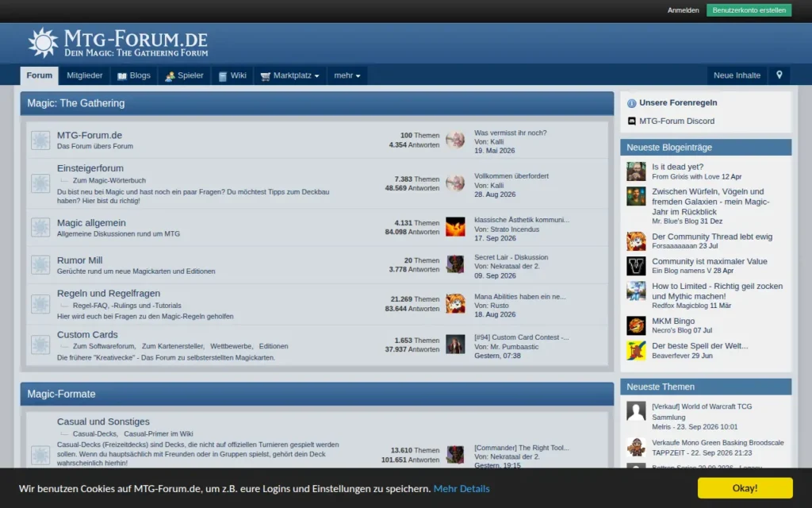
Task: Open Casual und Sonstiges forum
Action: 103,422
